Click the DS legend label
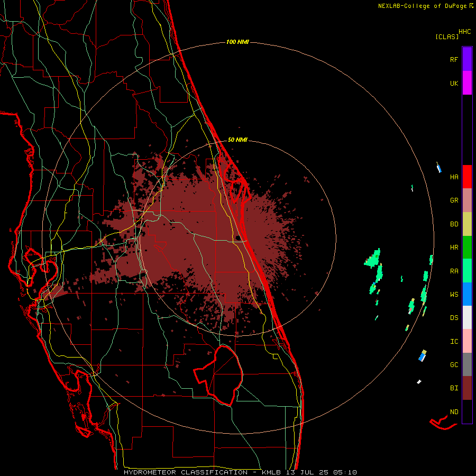This screenshot has height=476, width=476. 454,318
